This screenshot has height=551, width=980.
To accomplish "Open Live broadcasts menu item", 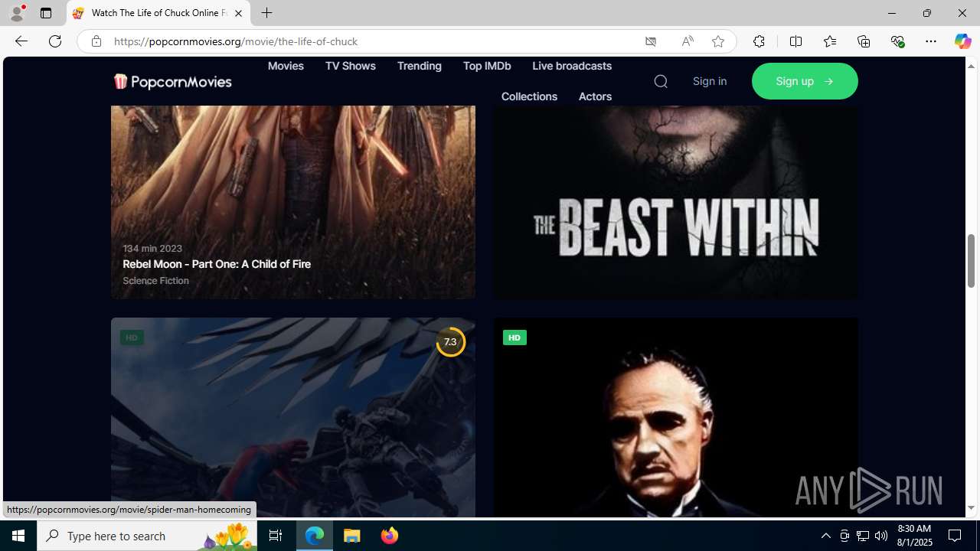I will [x=572, y=66].
